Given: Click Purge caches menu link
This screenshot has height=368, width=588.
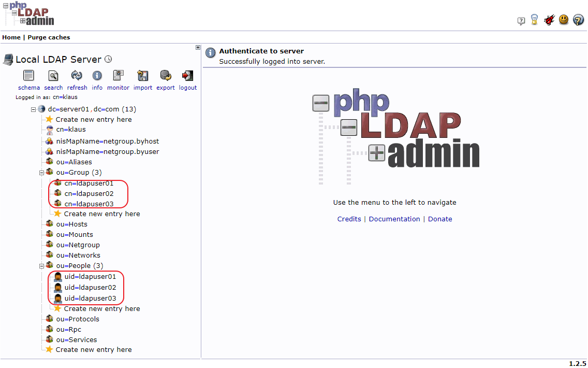Looking at the screenshot, I should click(x=49, y=37).
